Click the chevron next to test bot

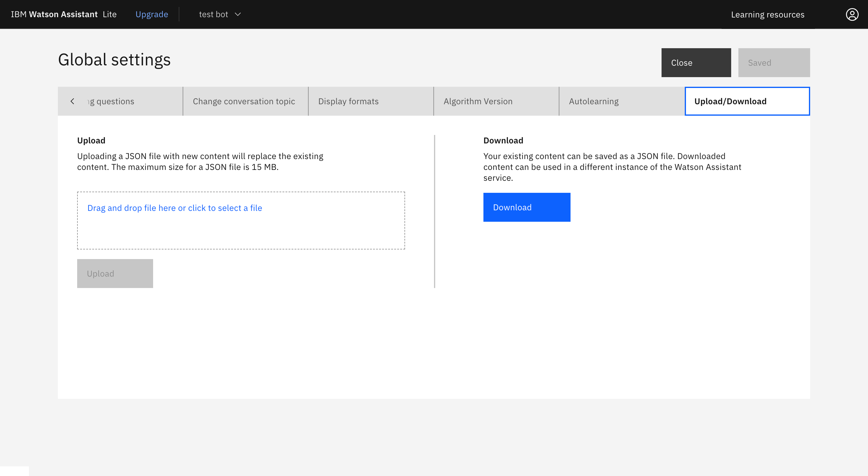[238, 14]
